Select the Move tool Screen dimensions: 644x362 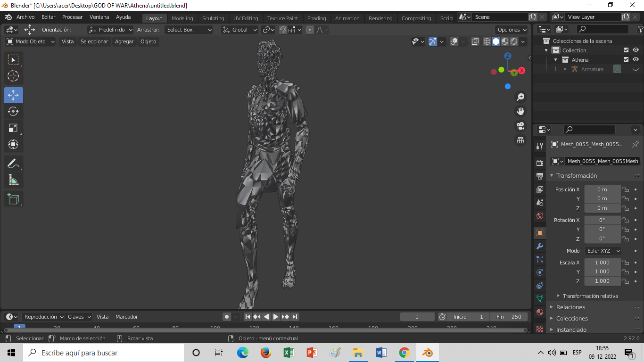13,95
